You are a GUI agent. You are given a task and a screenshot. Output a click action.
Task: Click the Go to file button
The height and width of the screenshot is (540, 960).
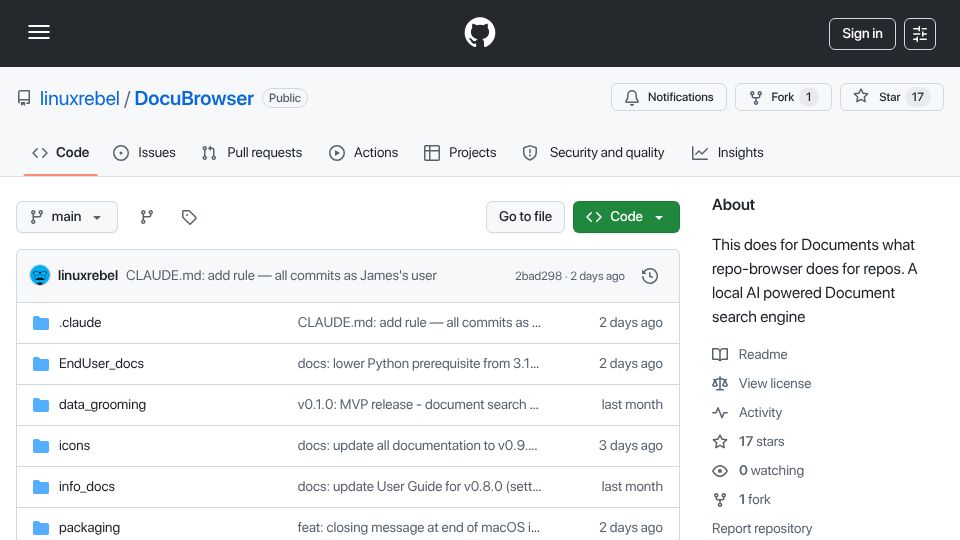click(525, 217)
